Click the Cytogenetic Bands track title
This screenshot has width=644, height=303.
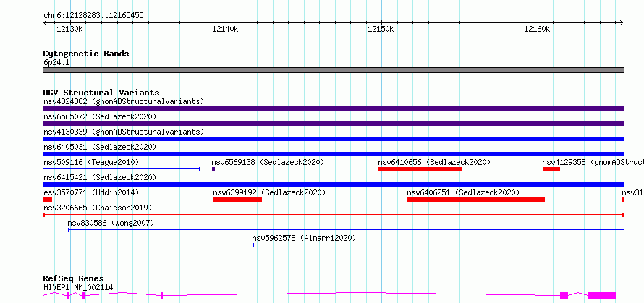pos(86,54)
